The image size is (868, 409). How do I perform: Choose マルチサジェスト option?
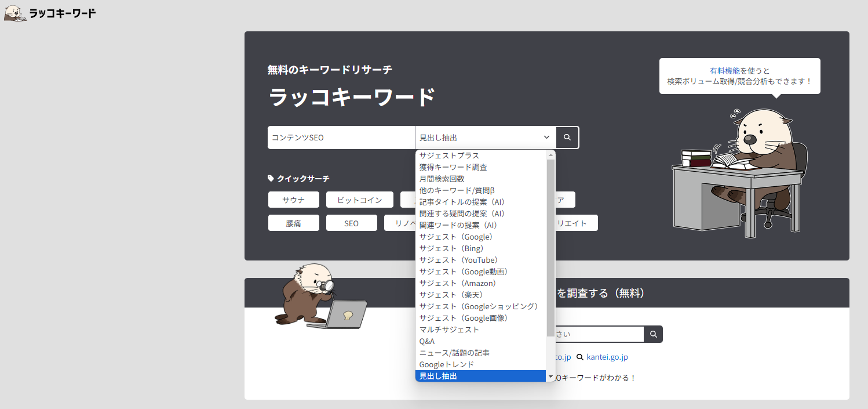click(x=481, y=330)
